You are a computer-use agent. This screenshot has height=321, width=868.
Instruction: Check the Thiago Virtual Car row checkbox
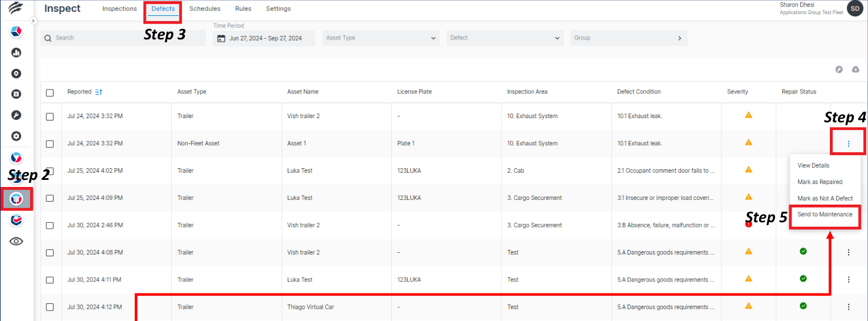pyautogui.click(x=50, y=307)
